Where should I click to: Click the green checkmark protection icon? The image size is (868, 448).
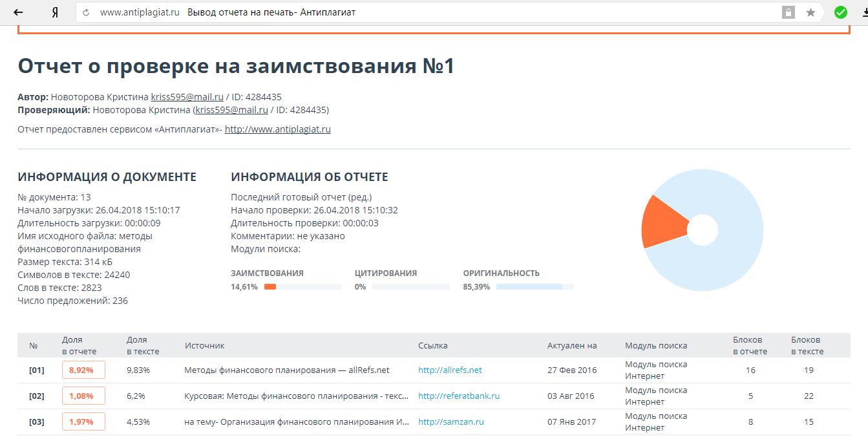pos(840,12)
